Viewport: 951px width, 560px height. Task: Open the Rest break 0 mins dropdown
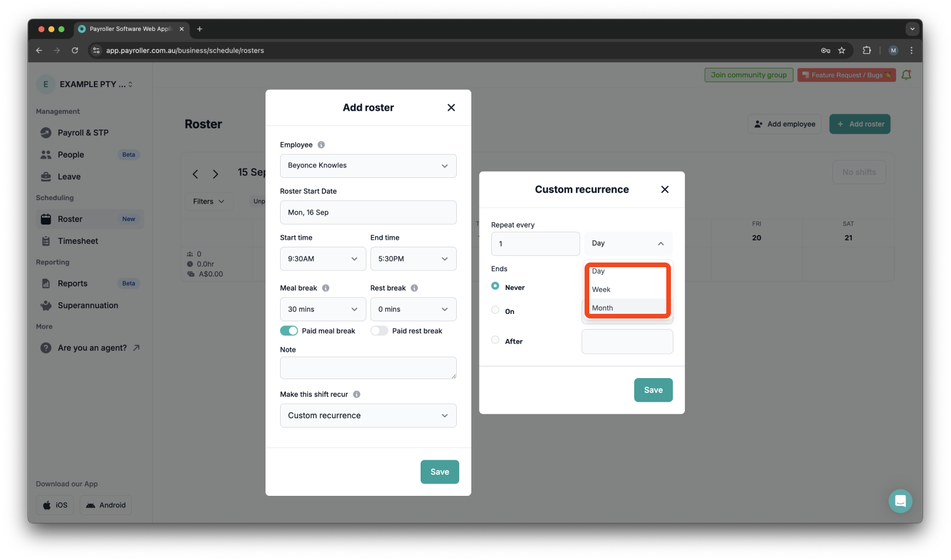click(x=414, y=309)
